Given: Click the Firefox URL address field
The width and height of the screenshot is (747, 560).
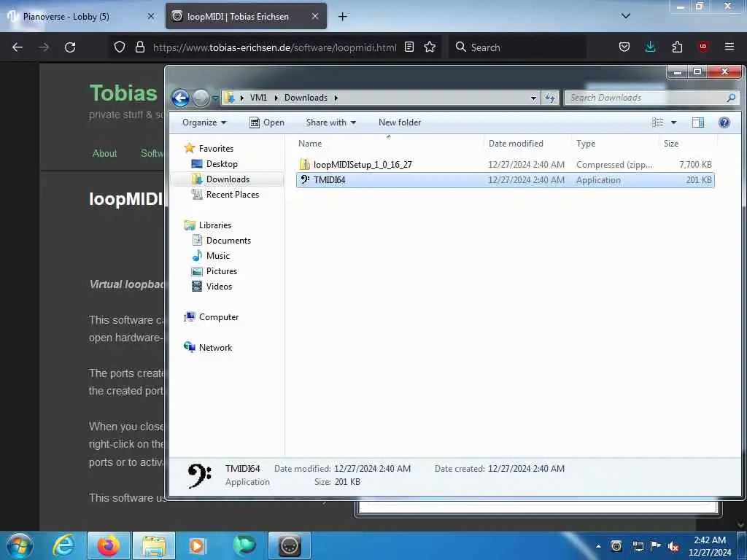Looking at the screenshot, I should point(275,47).
